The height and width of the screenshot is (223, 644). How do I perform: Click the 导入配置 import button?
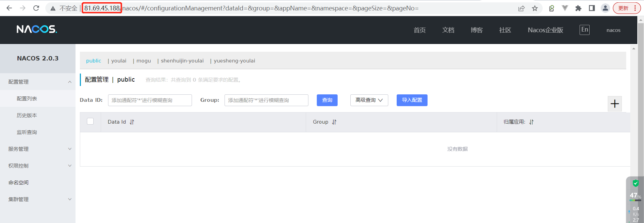tap(412, 100)
